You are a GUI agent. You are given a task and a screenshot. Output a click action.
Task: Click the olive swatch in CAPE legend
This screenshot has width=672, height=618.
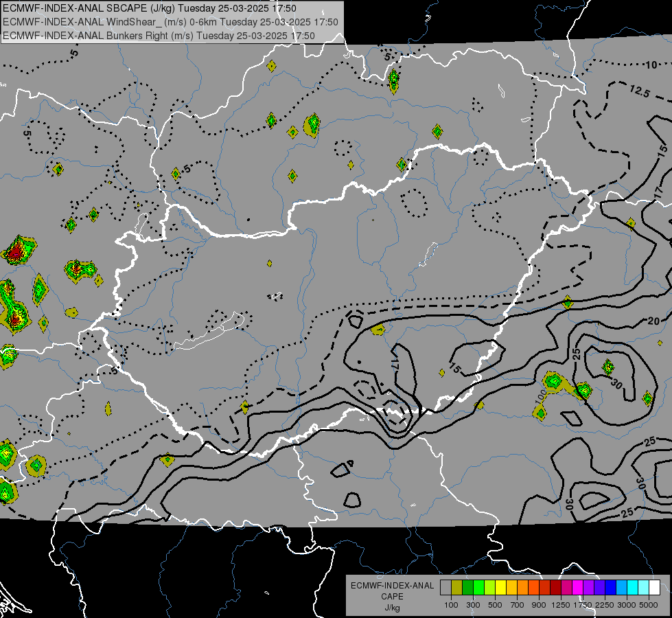tap(456, 588)
